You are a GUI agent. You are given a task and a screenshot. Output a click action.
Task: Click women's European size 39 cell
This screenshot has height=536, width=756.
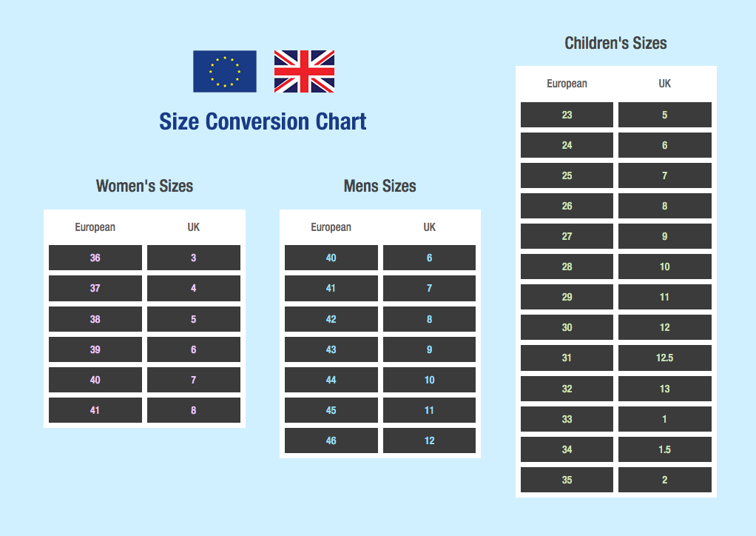coord(95,349)
